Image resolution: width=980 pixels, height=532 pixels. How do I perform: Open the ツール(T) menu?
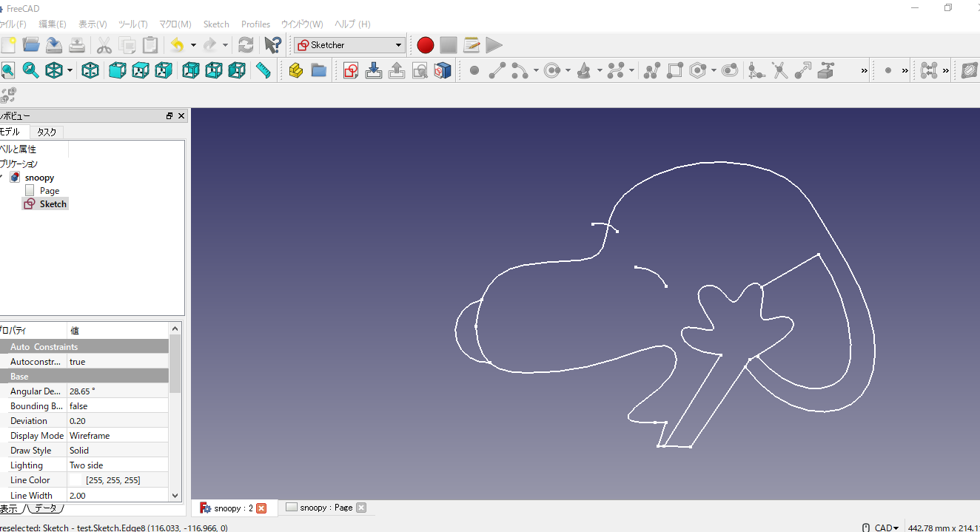pos(133,24)
